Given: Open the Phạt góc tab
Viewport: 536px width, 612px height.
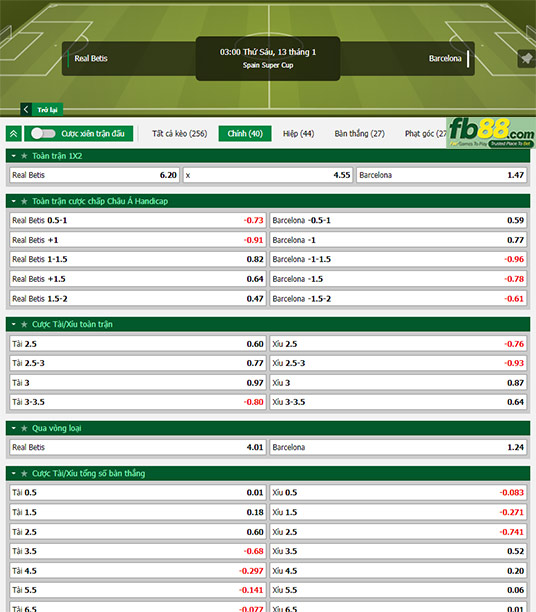Looking at the screenshot, I should (x=425, y=133).
